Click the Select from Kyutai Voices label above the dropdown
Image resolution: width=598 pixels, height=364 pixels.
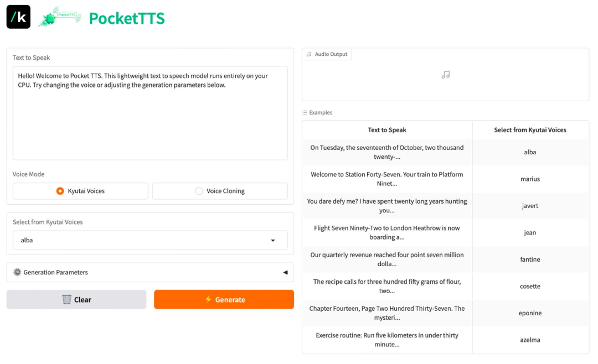[48, 222]
